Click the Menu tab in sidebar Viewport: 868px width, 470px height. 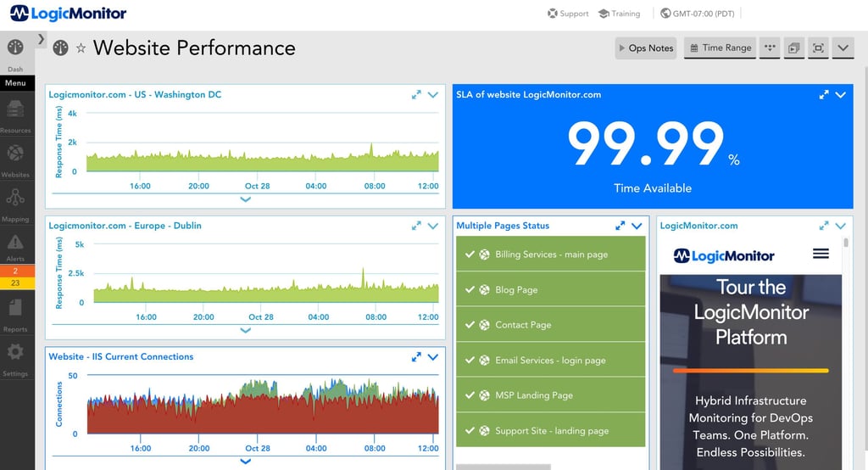(x=15, y=83)
